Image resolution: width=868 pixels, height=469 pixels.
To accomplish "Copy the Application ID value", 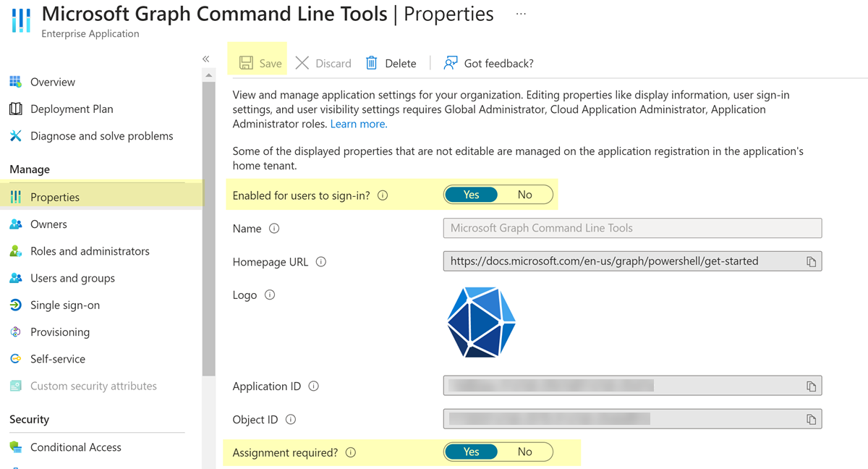I will 811,386.
